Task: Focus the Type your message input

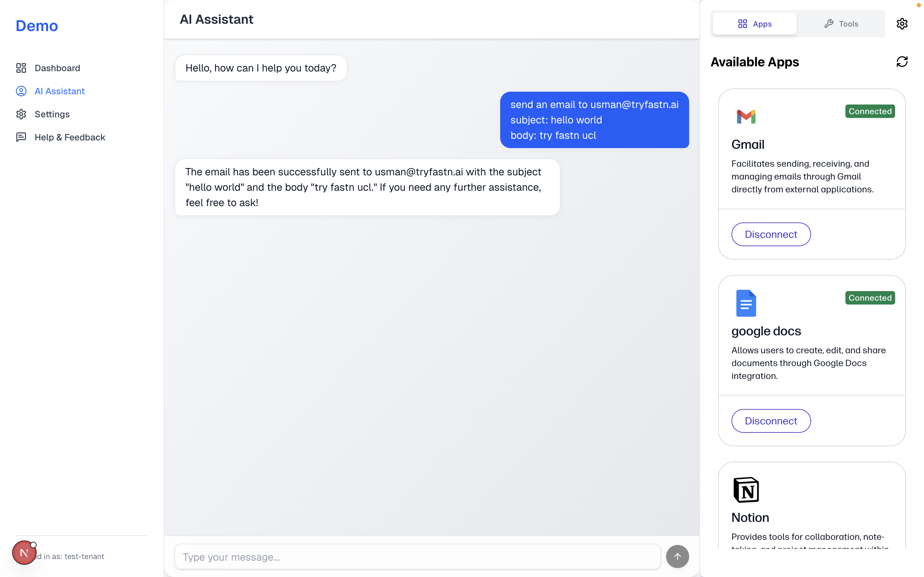Action: [x=417, y=557]
